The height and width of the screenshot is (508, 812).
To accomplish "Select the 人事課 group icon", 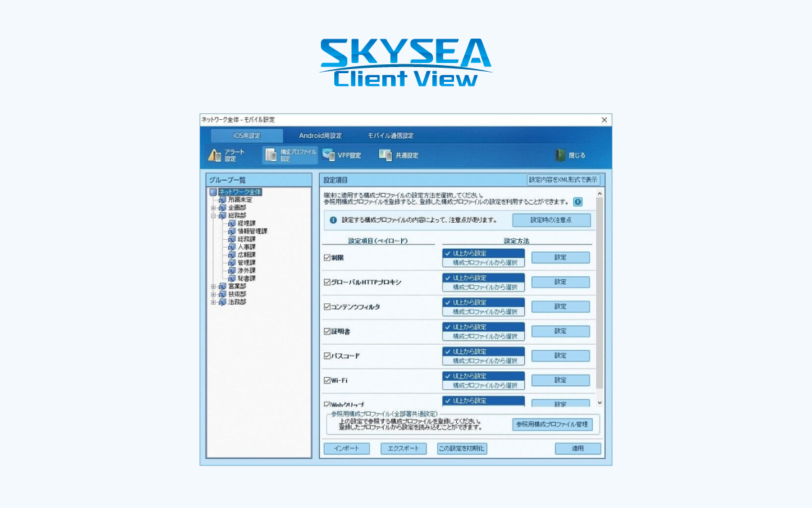I will click(x=232, y=247).
